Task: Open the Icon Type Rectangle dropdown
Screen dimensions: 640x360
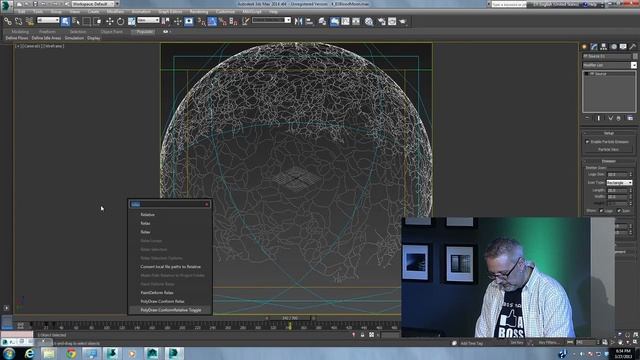Action: point(619,182)
